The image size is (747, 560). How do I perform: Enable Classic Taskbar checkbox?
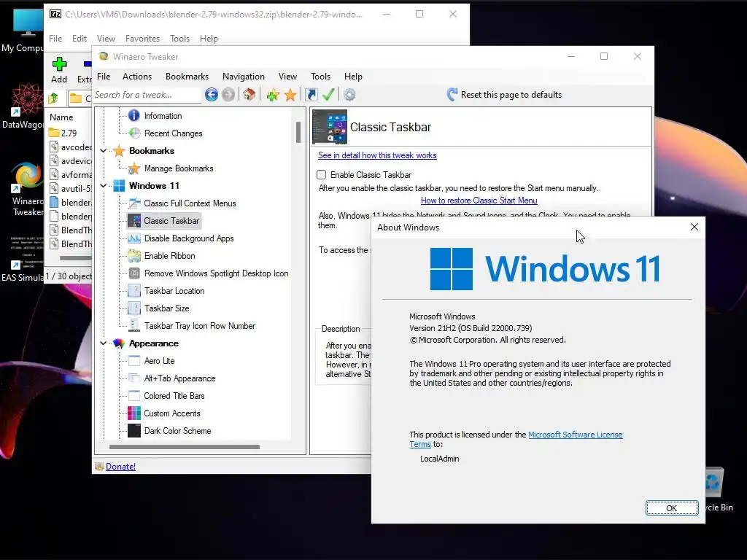(x=322, y=175)
